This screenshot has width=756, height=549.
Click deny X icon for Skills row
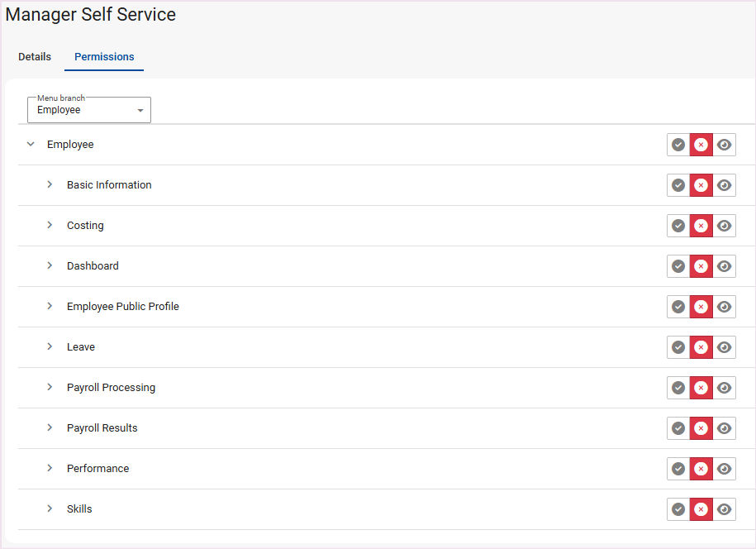click(701, 509)
